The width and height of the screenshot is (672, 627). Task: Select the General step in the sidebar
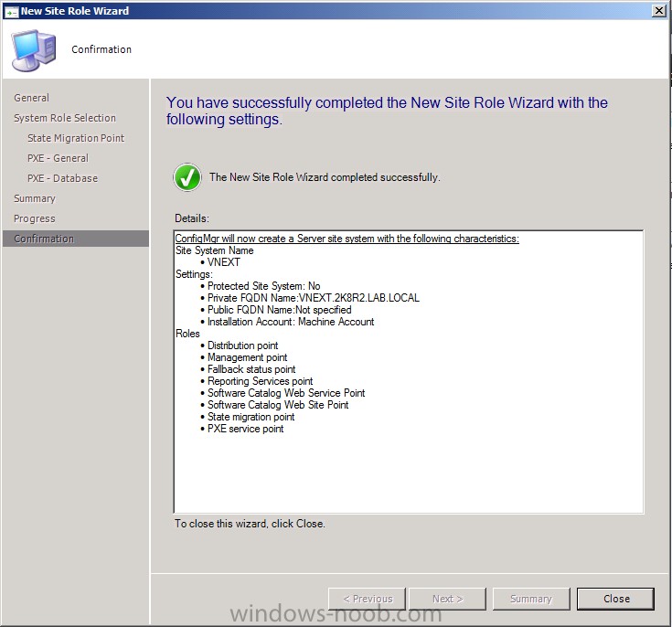31,98
